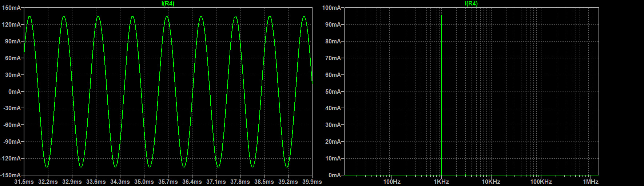Click the 0mA label on FFT plot axis

[x=335, y=175]
